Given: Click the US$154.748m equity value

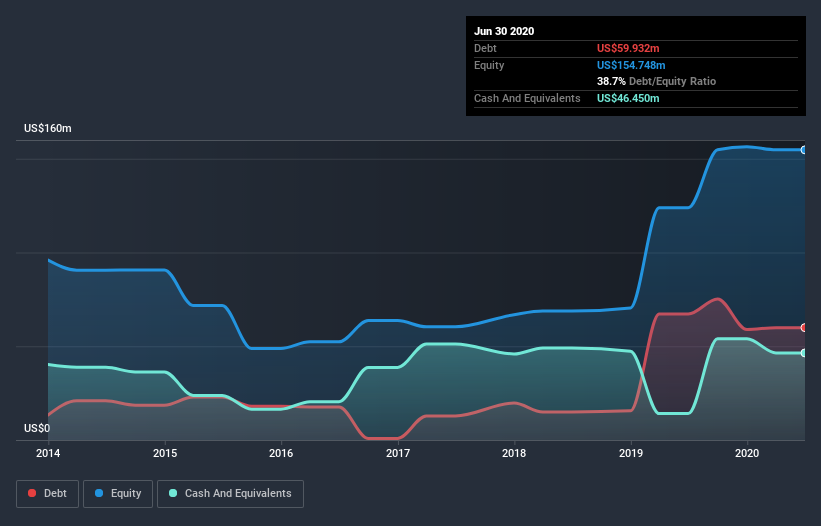Looking at the screenshot, I should point(631,65).
